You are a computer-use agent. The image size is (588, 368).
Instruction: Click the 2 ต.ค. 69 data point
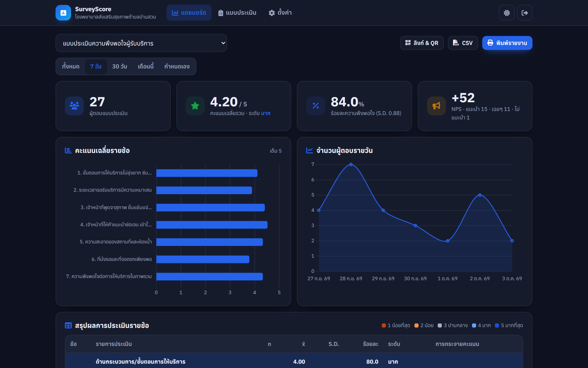[x=480, y=195]
